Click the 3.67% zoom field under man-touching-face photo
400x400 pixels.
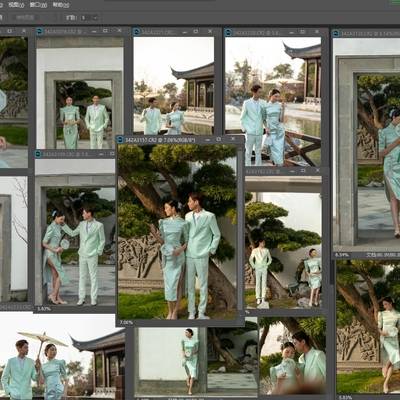click(x=44, y=309)
